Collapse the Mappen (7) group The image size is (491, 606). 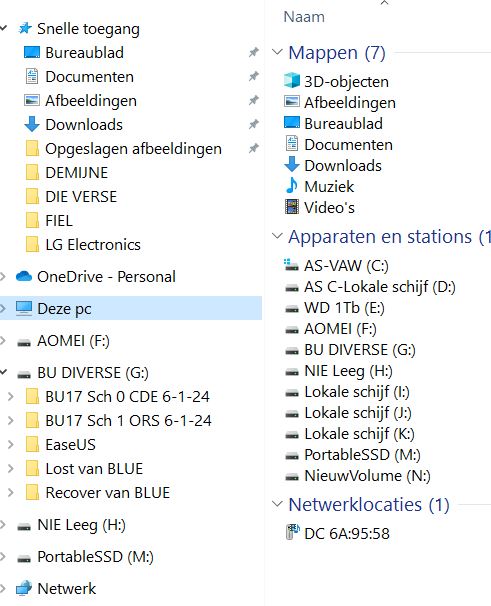pos(277,52)
